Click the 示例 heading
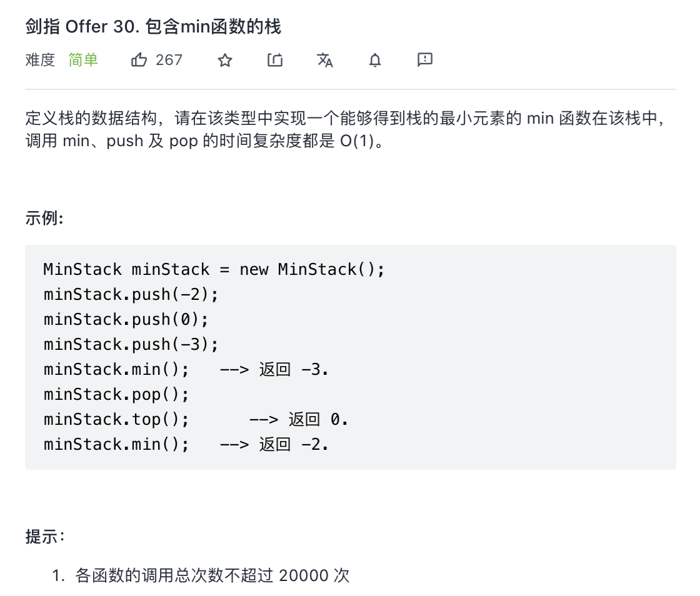 [x=44, y=218]
